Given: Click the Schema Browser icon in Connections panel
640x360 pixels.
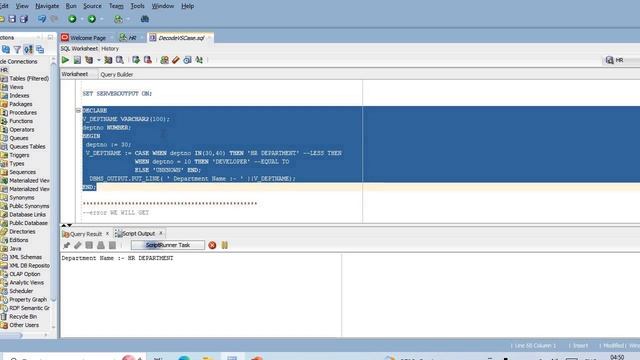Looking at the screenshot, I should click(28, 49).
